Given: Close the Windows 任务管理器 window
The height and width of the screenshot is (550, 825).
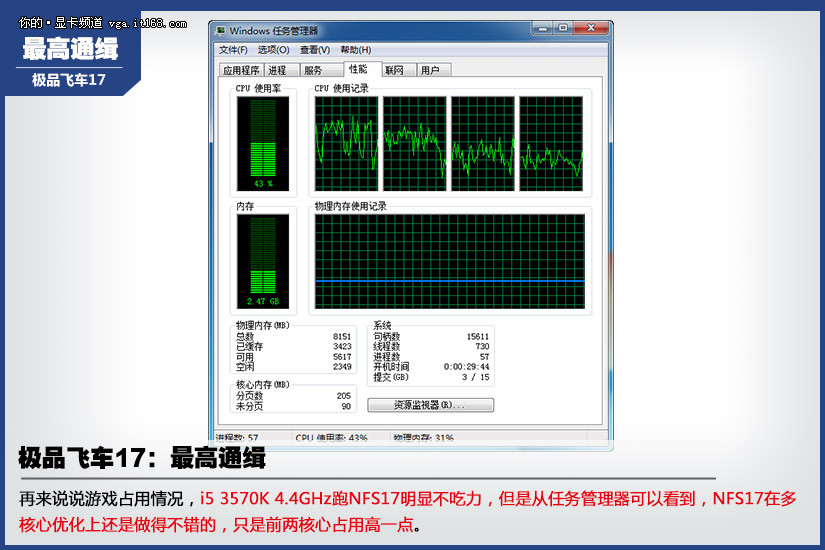Looking at the screenshot, I should [x=591, y=28].
